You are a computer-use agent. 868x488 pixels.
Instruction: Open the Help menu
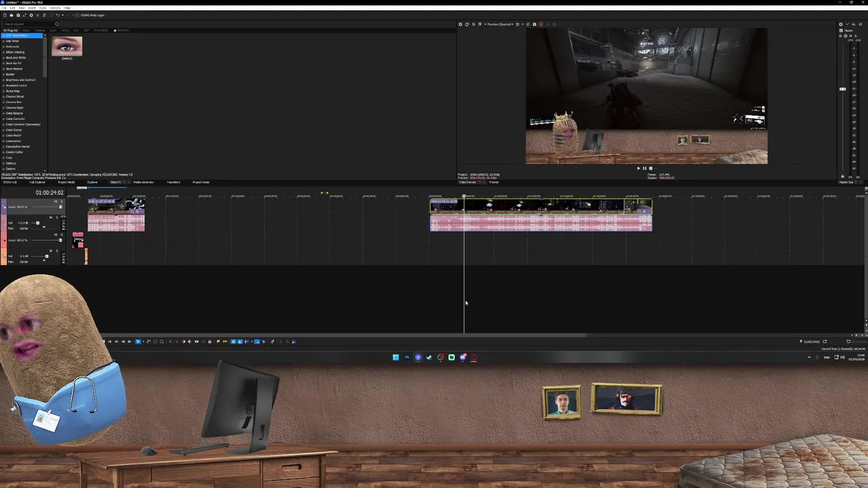tap(67, 8)
